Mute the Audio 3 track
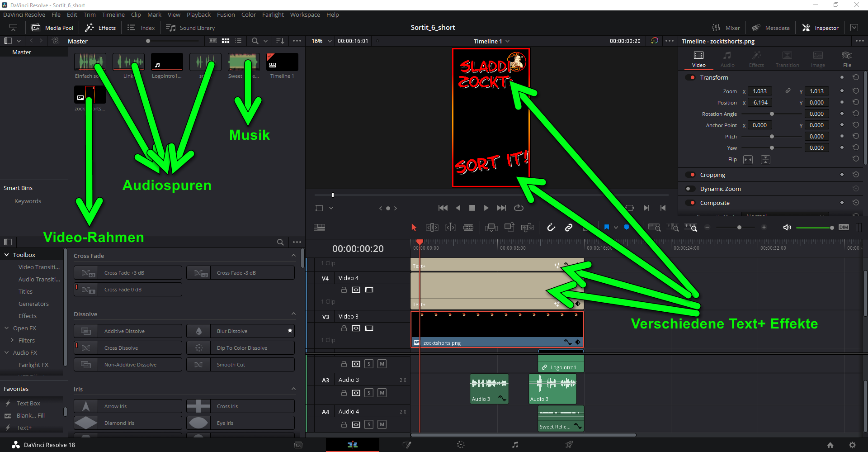 [x=382, y=393]
